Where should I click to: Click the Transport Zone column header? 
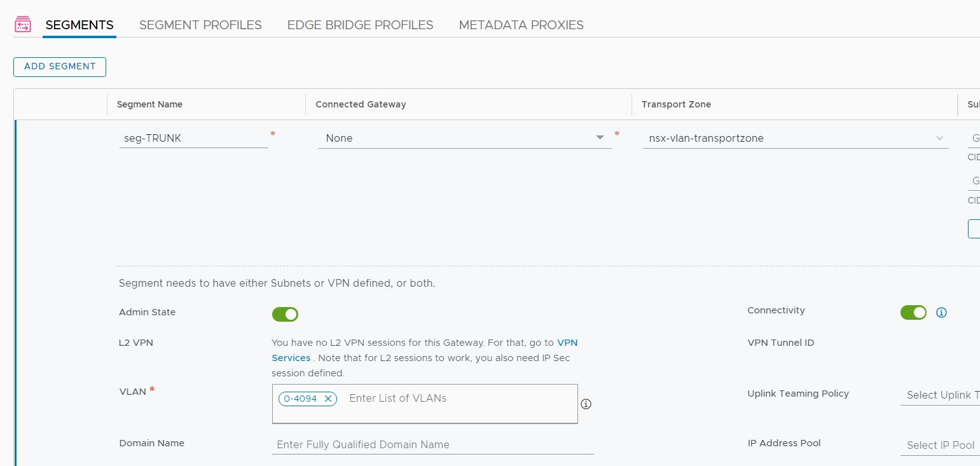click(676, 104)
